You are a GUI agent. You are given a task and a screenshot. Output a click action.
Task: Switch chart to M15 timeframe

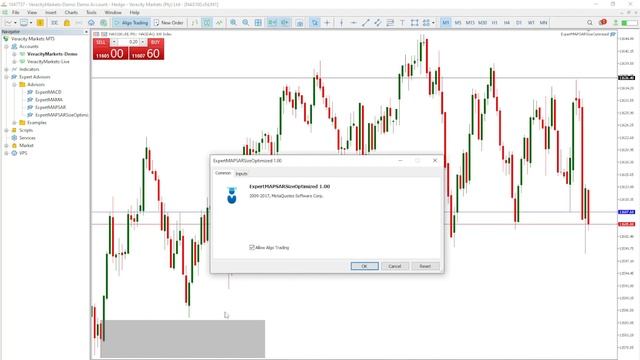(x=470, y=23)
